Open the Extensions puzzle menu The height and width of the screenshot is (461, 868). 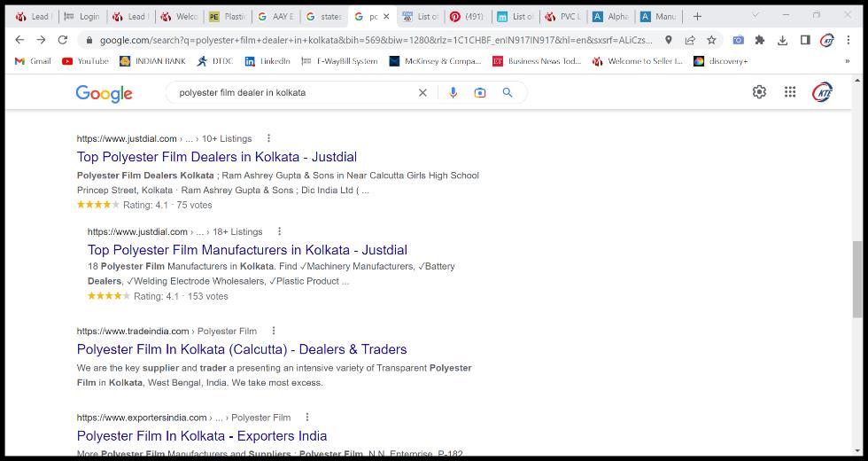[760, 40]
